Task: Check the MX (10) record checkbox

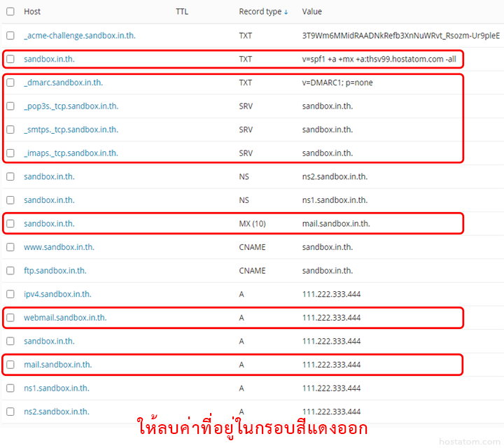Action: pyautogui.click(x=10, y=224)
